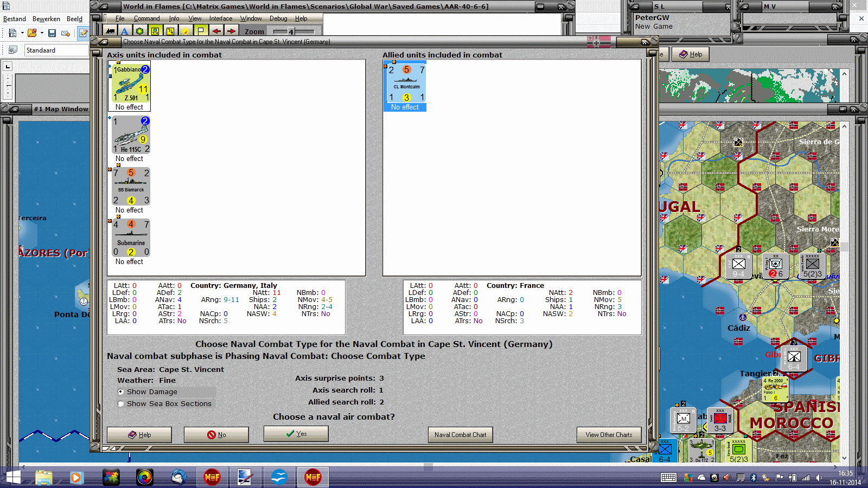This screenshot has width=868, height=488.
Task: Click the red right arrow toolbar icon
Action: tap(231, 31)
